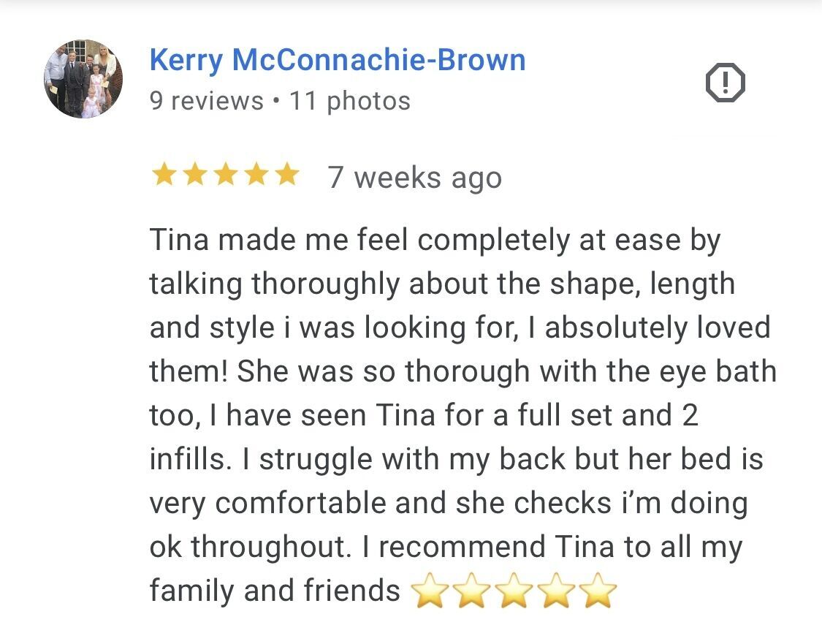Screen dimensions: 822x644
Task: Click the fifth gold rating star
Action: pos(286,175)
